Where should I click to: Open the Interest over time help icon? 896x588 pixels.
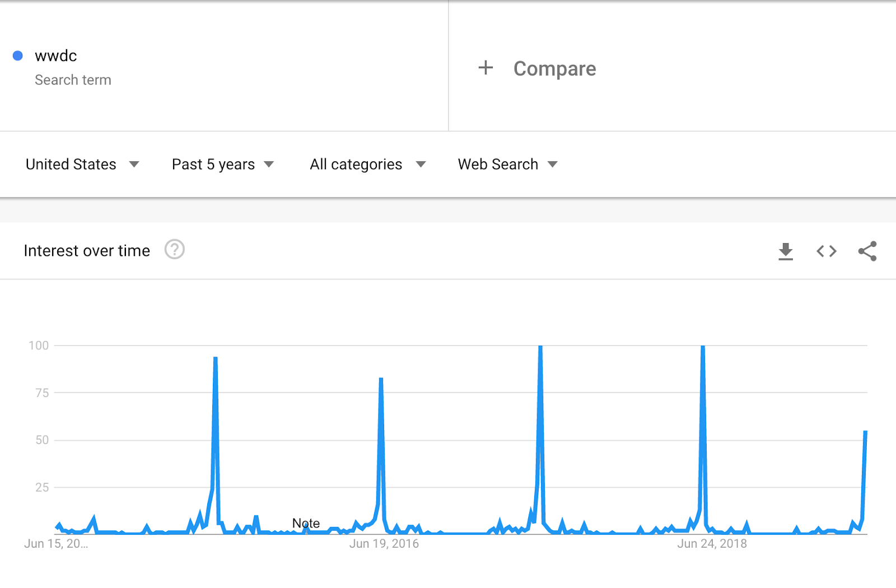(175, 249)
